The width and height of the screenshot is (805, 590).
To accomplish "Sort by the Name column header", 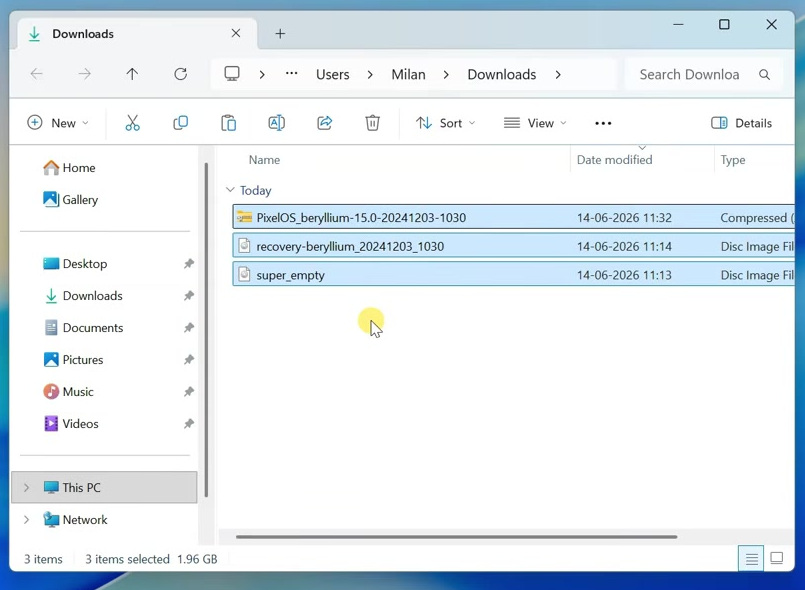I will coord(264,160).
